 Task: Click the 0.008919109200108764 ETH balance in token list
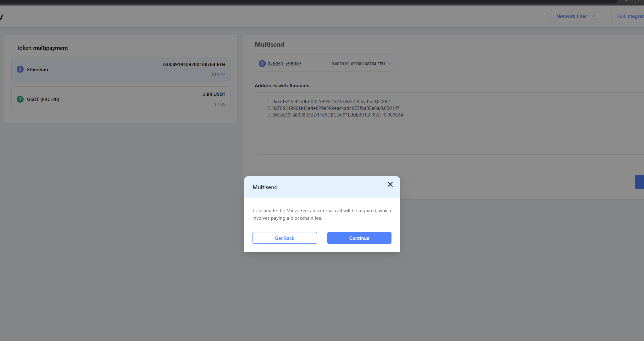194,64
